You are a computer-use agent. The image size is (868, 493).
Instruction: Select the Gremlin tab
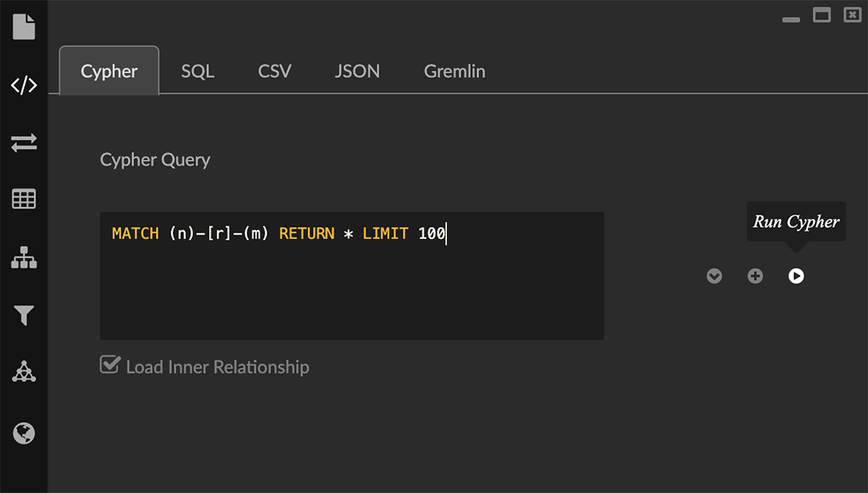455,72
